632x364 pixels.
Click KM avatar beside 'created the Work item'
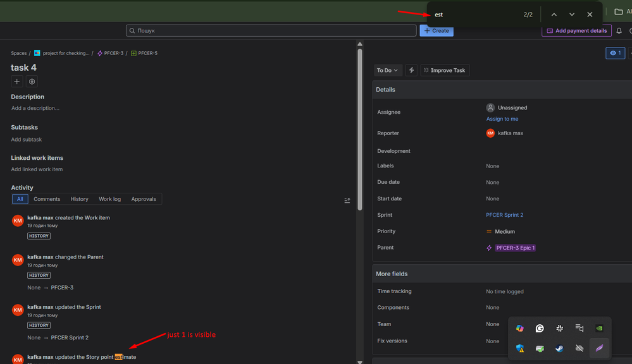pyautogui.click(x=18, y=221)
